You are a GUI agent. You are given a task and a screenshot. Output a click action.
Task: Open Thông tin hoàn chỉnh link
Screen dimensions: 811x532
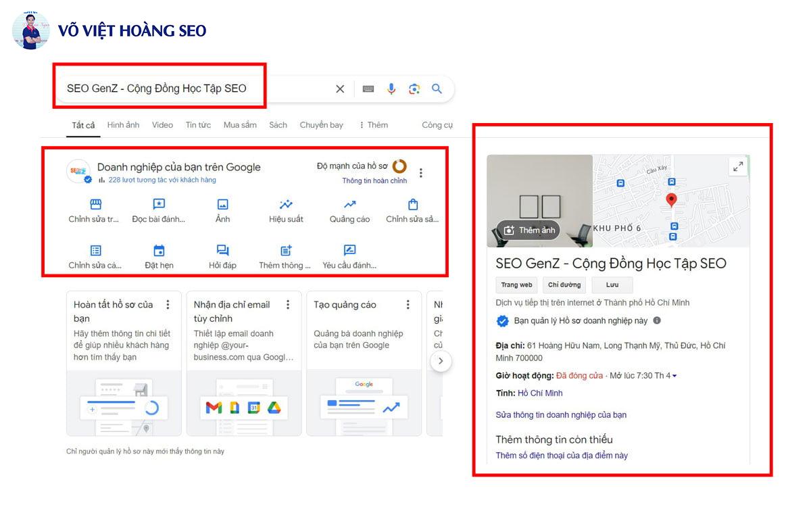coord(374,181)
